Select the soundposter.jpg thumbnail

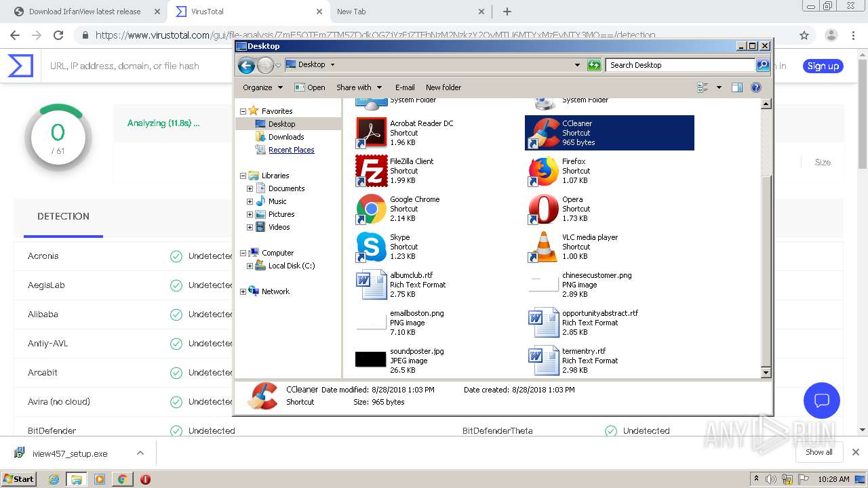click(370, 359)
